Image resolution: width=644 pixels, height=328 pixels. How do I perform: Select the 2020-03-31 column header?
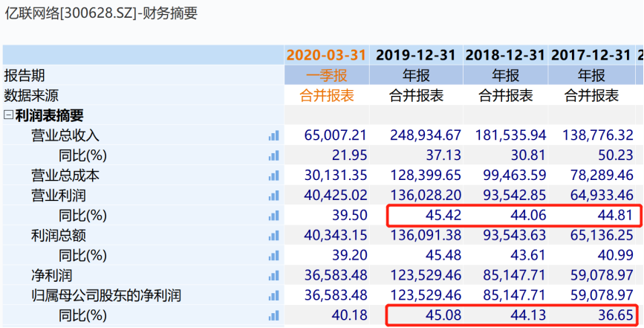pos(327,55)
